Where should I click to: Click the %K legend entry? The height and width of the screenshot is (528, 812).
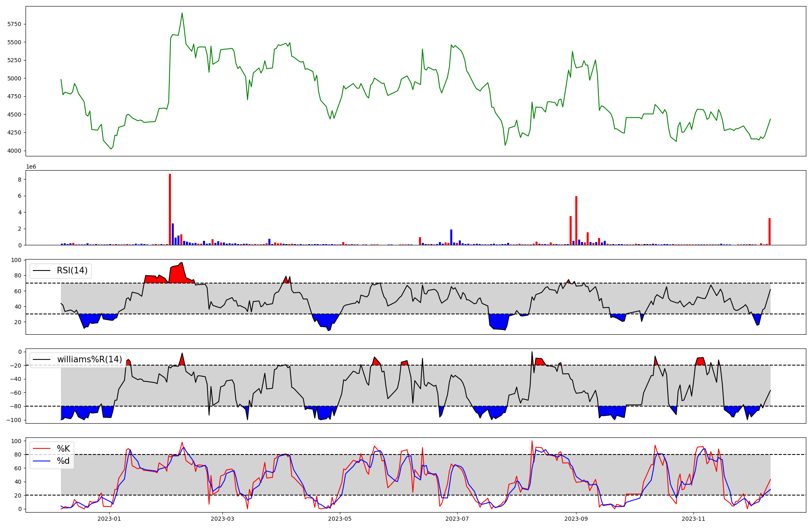point(63,449)
